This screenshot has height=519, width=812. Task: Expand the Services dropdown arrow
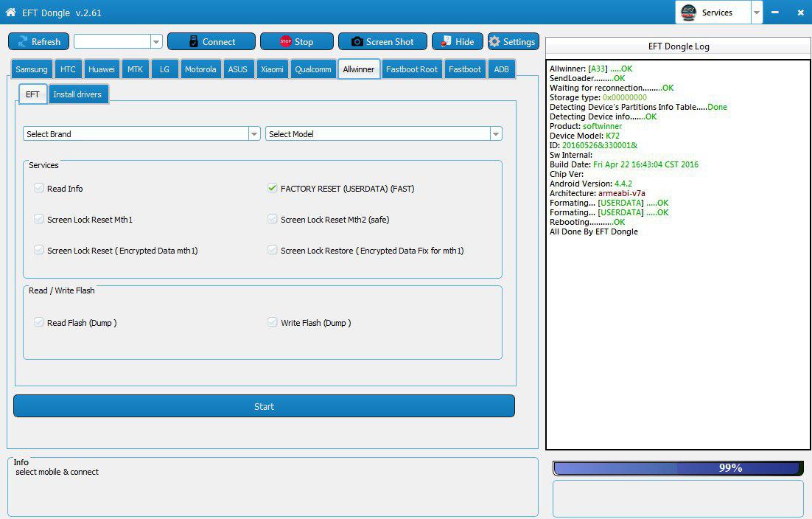coord(757,13)
